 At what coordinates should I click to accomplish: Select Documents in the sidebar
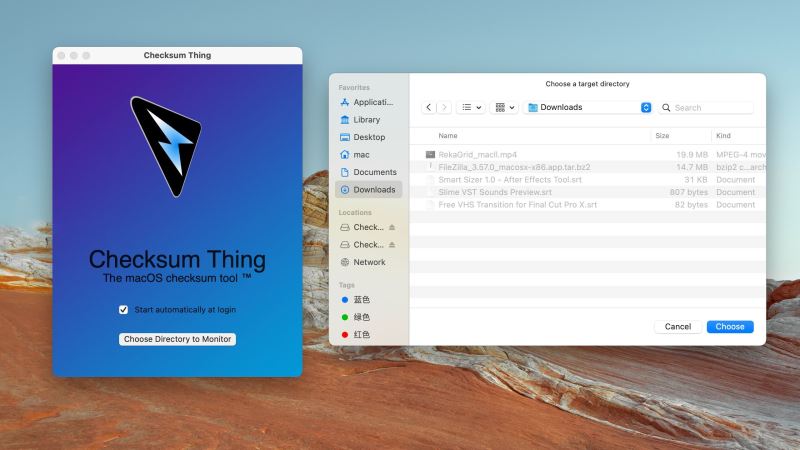coord(368,172)
